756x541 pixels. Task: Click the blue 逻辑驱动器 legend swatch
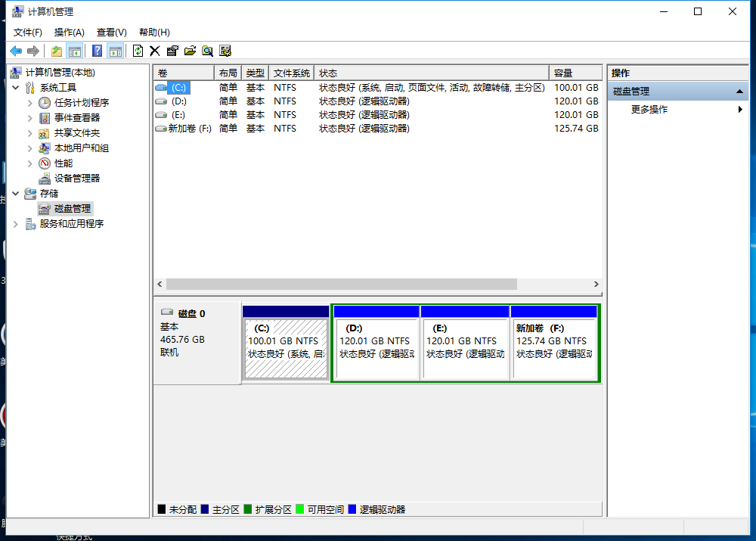(352, 509)
